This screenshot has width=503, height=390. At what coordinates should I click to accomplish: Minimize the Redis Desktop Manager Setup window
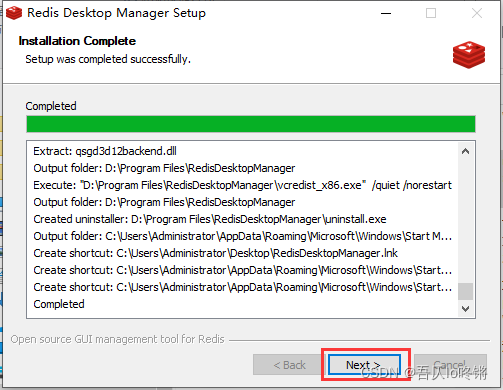pyautogui.click(x=386, y=13)
